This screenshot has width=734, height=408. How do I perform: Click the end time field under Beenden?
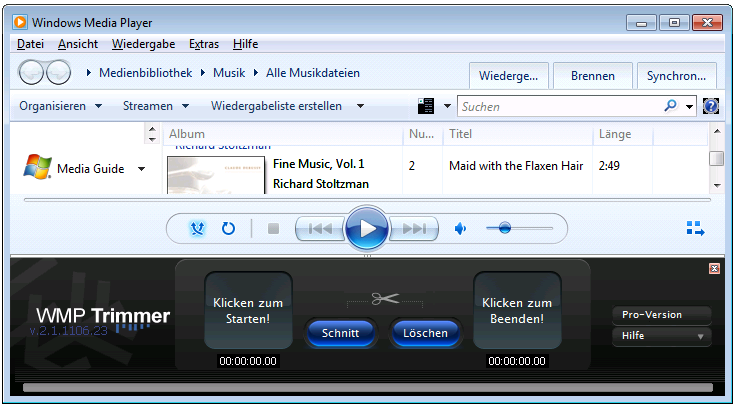(517, 361)
